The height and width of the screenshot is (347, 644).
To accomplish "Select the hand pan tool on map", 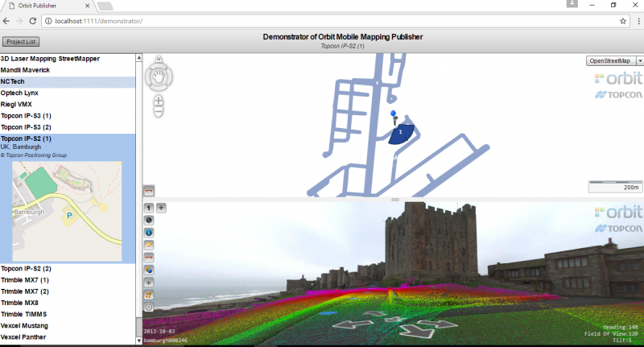I will pos(159,76).
